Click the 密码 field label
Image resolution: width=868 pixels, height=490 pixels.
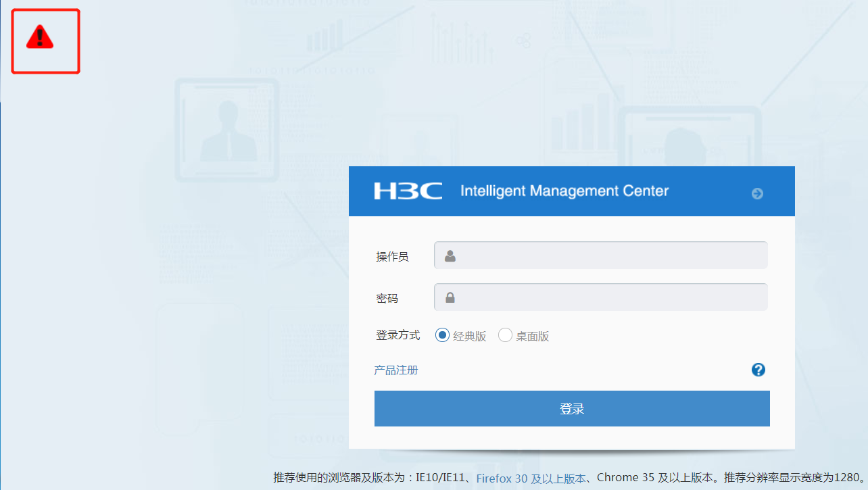click(387, 298)
